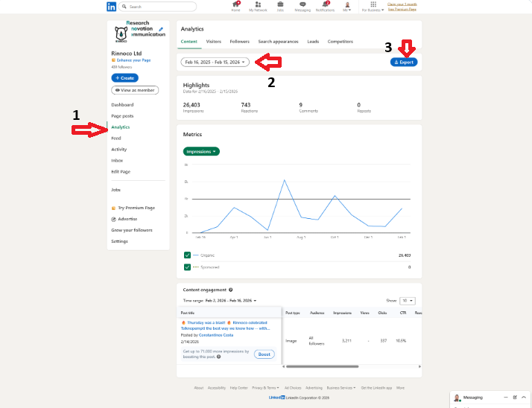
Task: Expand Business Services footer dropdown
Action: pyautogui.click(x=341, y=388)
